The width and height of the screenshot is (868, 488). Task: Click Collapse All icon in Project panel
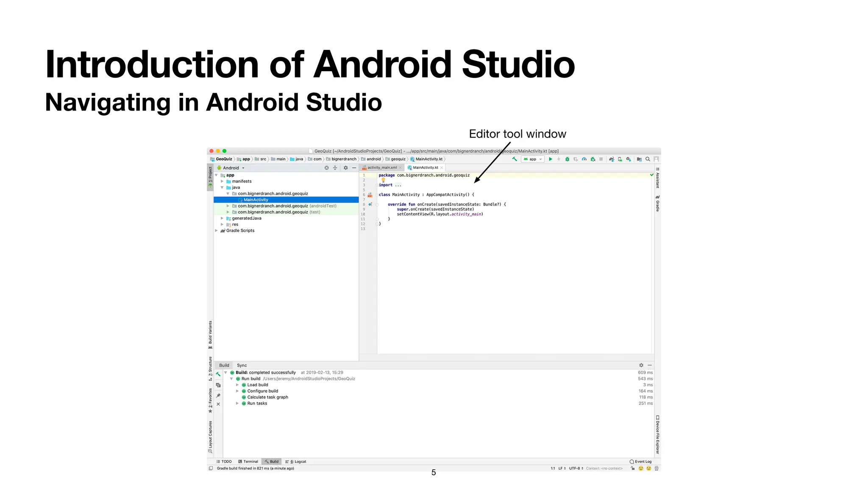[x=335, y=168]
